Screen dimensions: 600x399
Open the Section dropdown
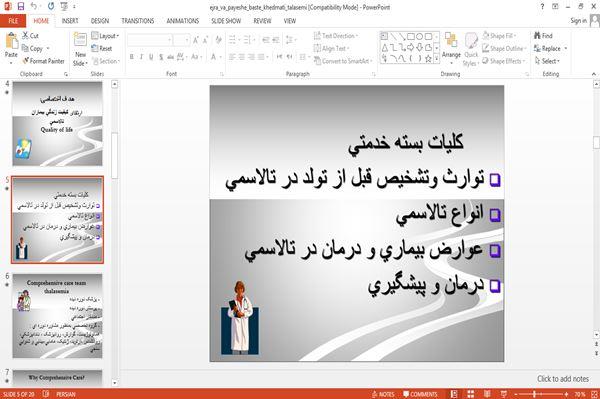pos(106,61)
